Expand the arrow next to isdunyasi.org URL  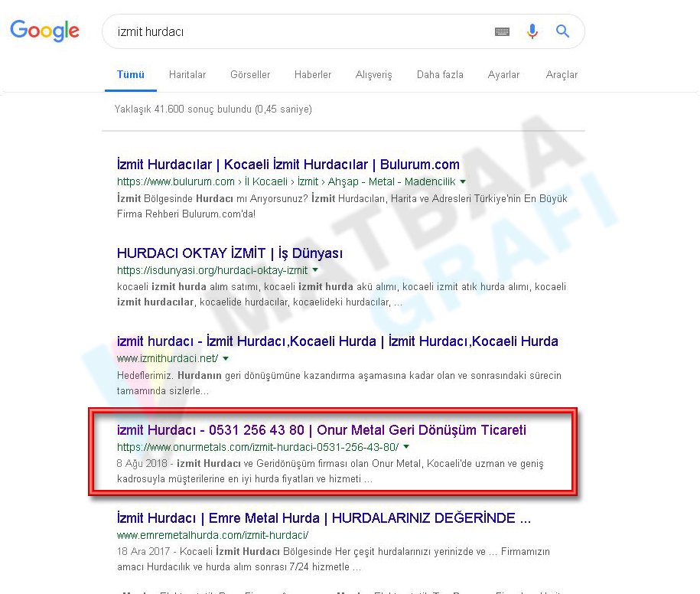pyautogui.click(x=315, y=270)
